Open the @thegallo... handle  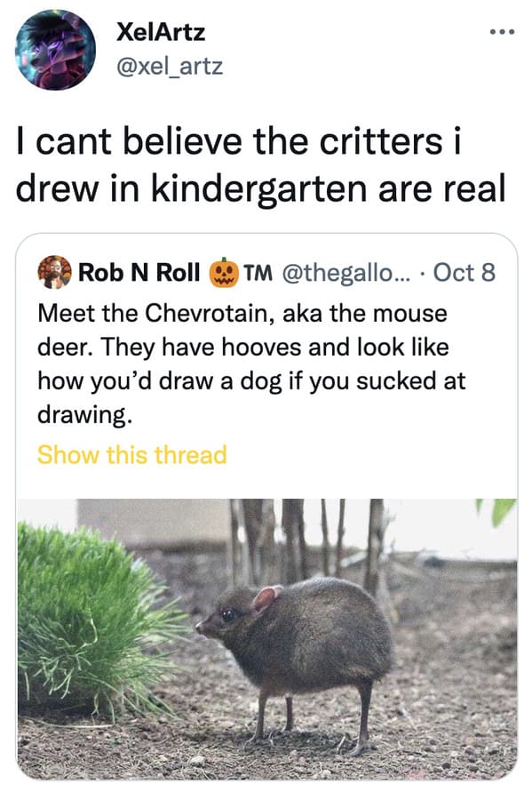(347, 272)
